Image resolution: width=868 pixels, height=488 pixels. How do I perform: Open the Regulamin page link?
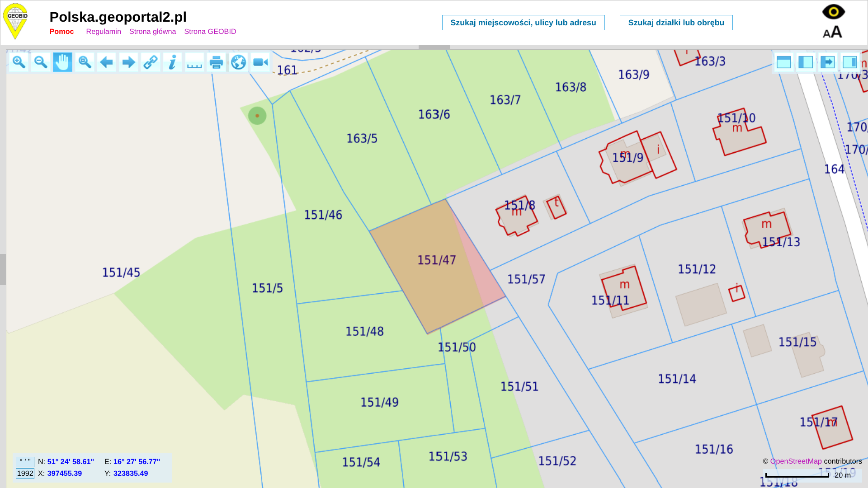(104, 32)
